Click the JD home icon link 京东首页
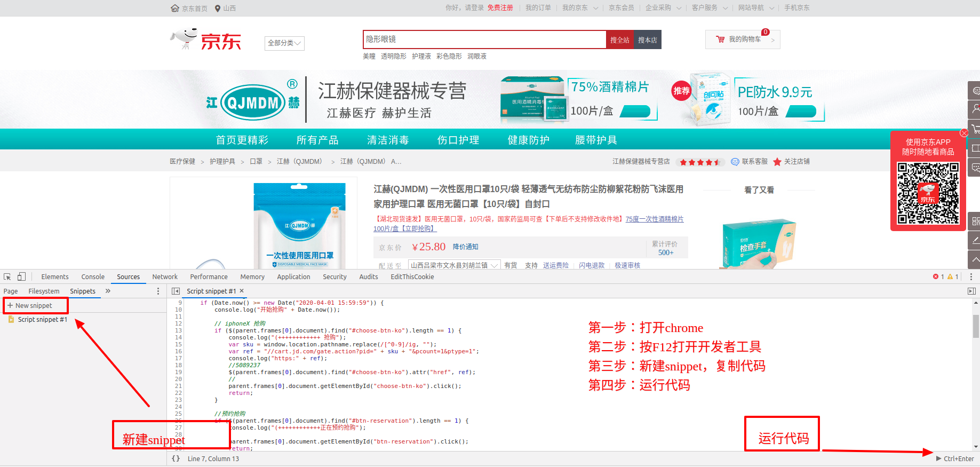Viewport: 980px width, 467px height. (189, 8)
